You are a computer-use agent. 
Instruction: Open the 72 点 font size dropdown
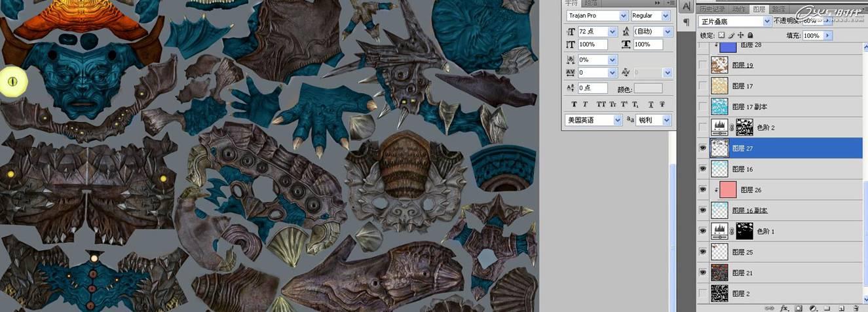point(613,31)
